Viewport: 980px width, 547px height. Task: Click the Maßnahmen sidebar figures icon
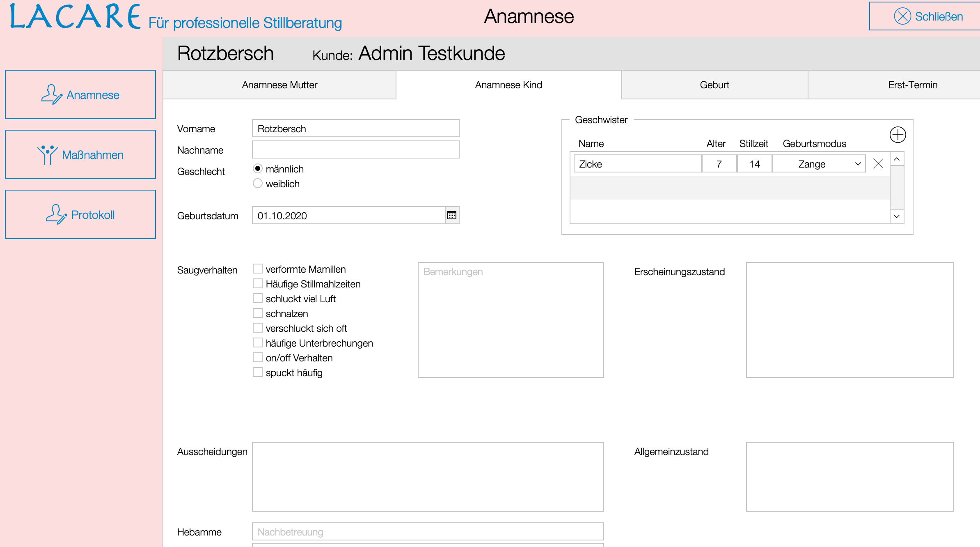click(48, 155)
